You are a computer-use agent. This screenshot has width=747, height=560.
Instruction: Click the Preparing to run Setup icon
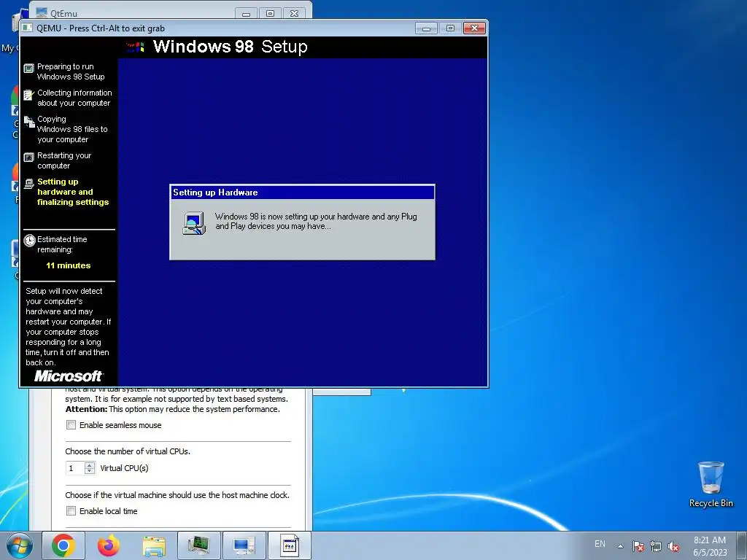click(x=29, y=69)
